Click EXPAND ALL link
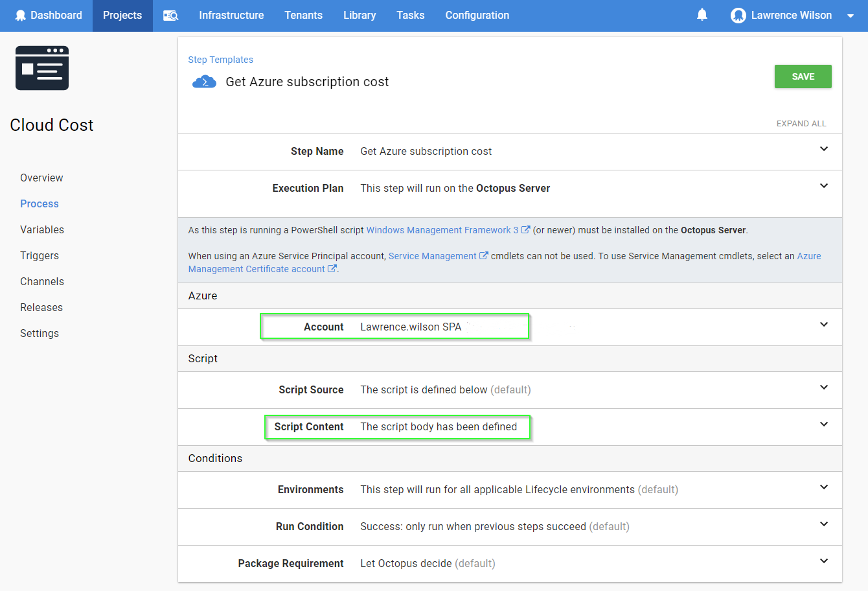868x591 pixels. 801,124
